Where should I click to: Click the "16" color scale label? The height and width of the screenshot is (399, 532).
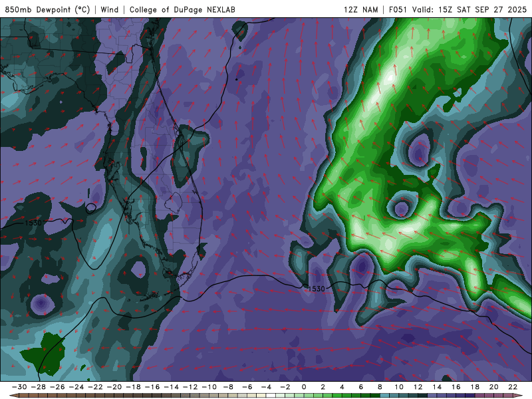456,387
